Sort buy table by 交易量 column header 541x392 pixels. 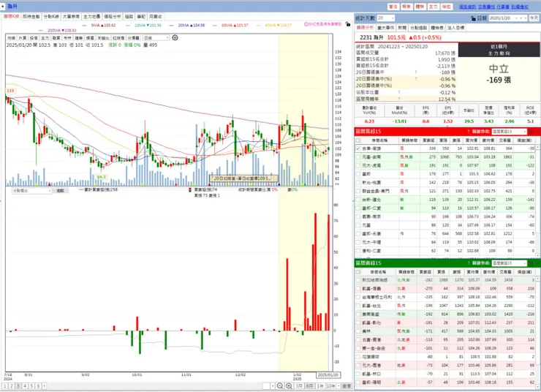(x=505, y=140)
